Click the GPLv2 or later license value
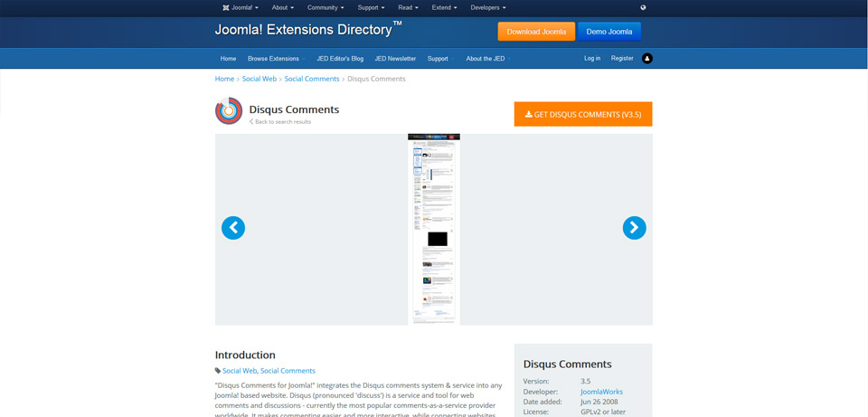868x417 pixels. click(x=603, y=412)
